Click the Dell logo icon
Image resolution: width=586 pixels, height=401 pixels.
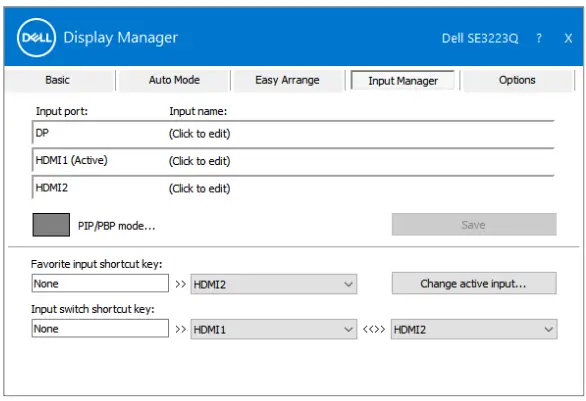[36, 37]
